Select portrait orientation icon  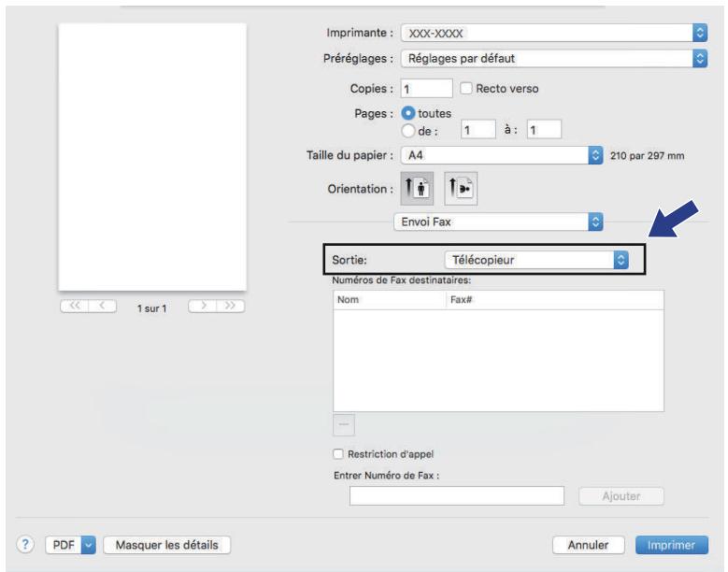[x=417, y=189]
